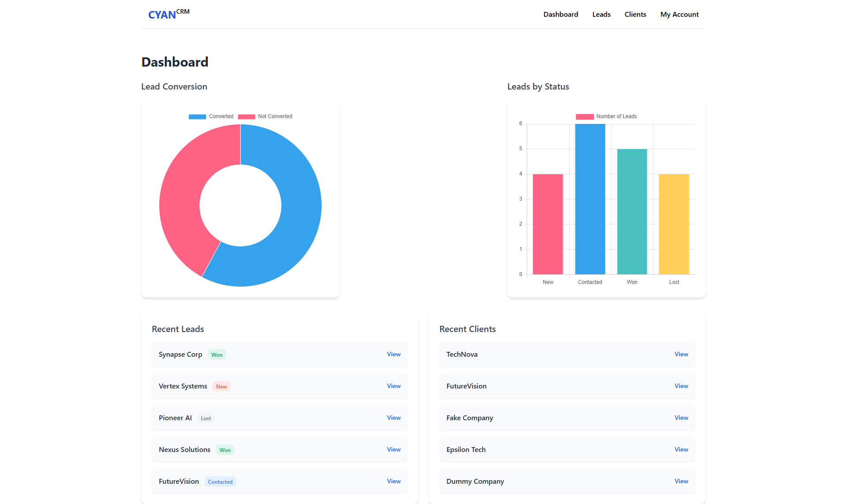Click the Lost x-axis label
The image size is (847, 504).
(x=674, y=282)
